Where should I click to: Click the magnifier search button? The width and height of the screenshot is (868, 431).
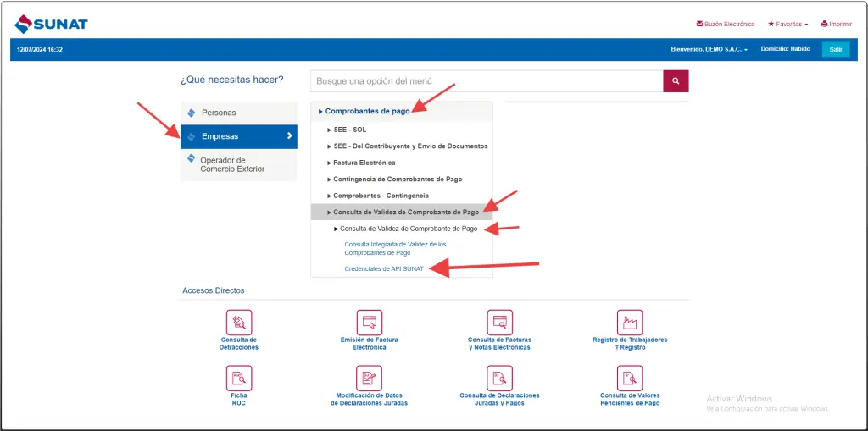point(676,80)
